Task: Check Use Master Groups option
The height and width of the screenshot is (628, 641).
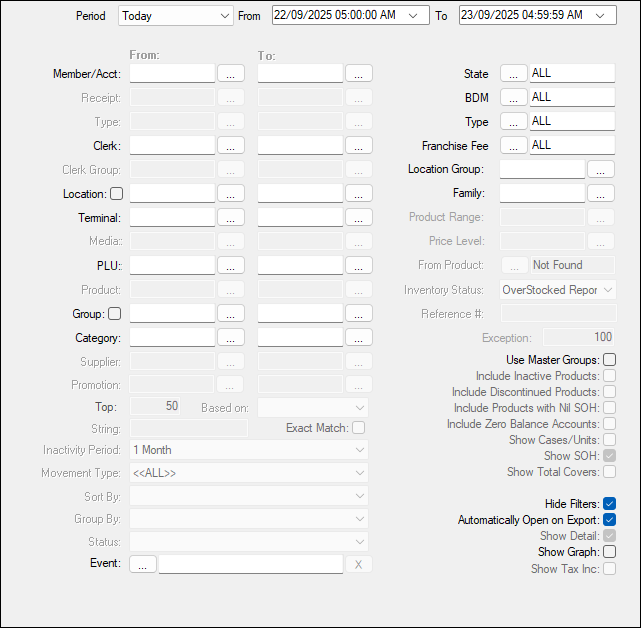Action: [x=609, y=360]
